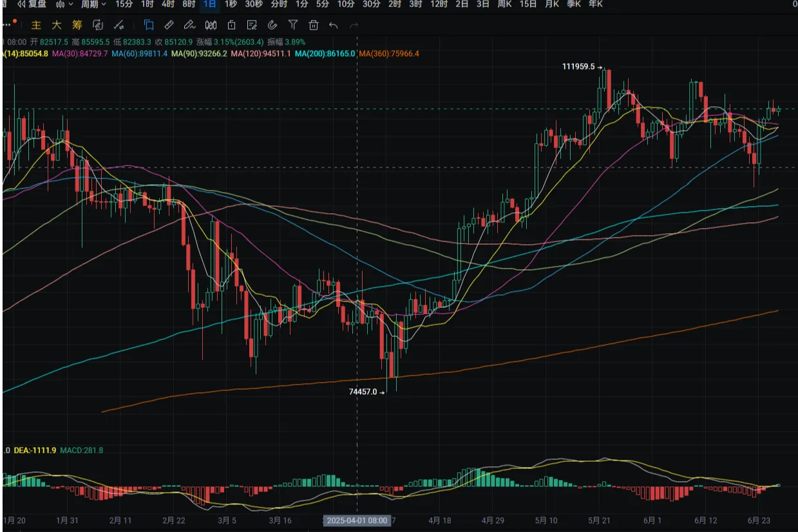This screenshot has height=532, width=798.
Task: Click the DEA:-1111.9 indicator label
Action: [x=35, y=450]
